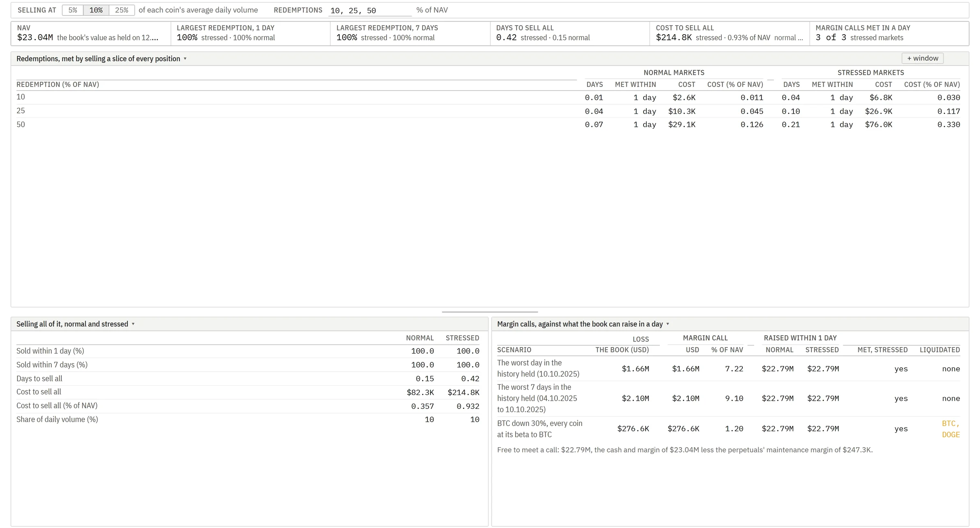Click the LIQUIDATED column header

click(940, 350)
